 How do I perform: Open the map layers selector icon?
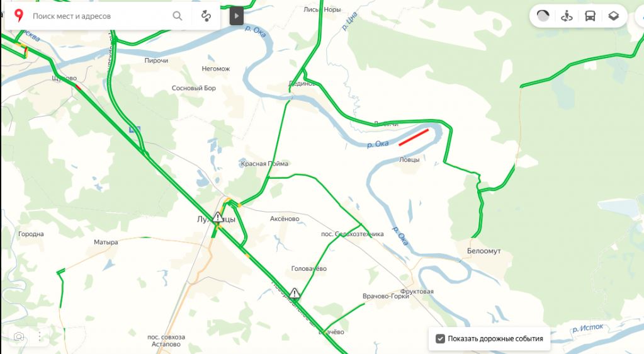614,16
